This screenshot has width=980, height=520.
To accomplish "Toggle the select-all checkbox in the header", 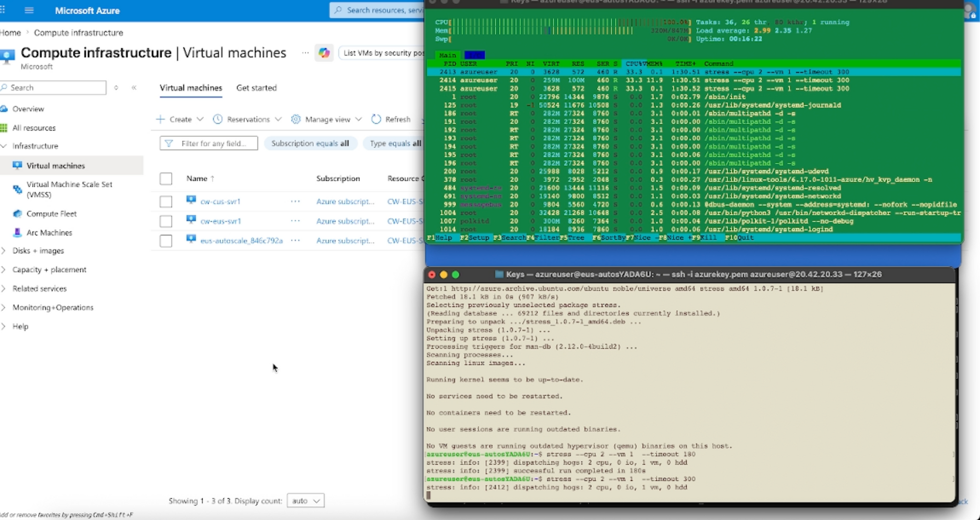I will 166,178.
